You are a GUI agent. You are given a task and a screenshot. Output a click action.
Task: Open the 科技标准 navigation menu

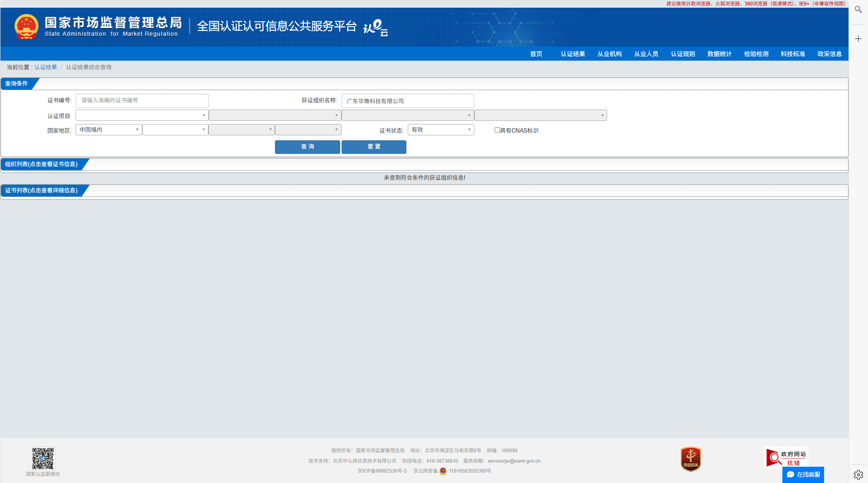793,54
